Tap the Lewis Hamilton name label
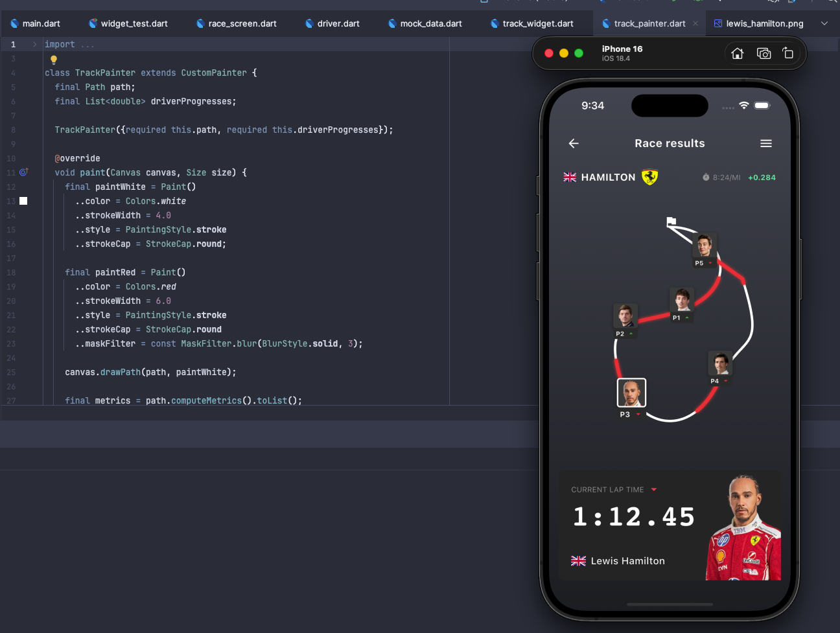840x633 pixels. click(x=627, y=561)
